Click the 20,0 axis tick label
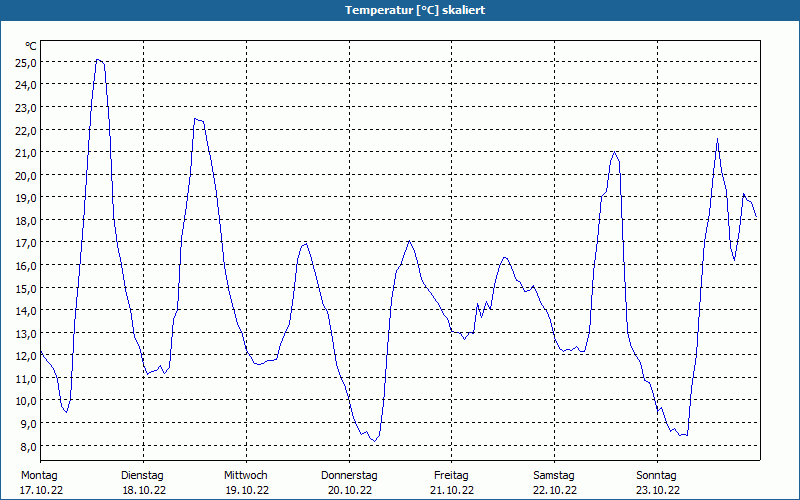800x500 pixels. click(x=26, y=176)
